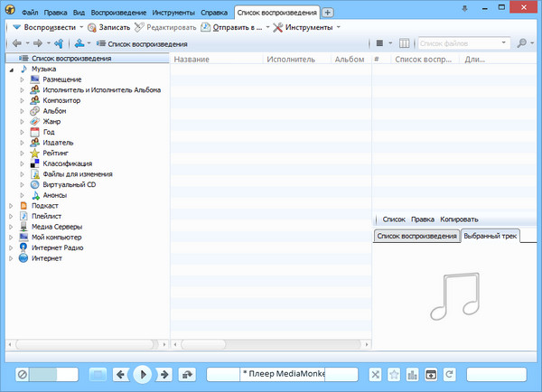This screenshot has height=392, width=542.
Task: Add a new tab with plus button
Action: [327, 13]
